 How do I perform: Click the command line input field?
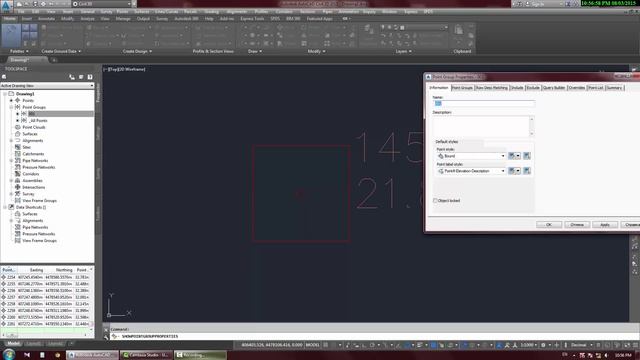[x=367, y=336]
